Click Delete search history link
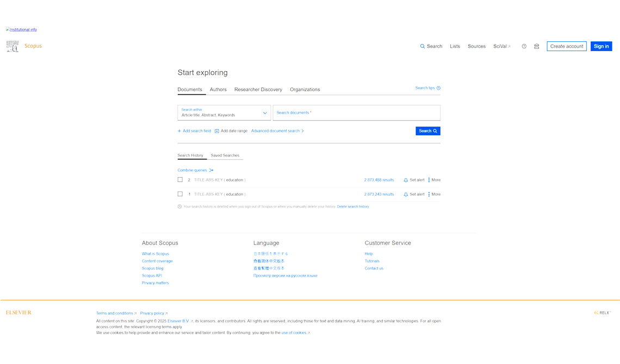Image resolution: width=620 pixels, height=364 pixels. (x=353, y=206)
